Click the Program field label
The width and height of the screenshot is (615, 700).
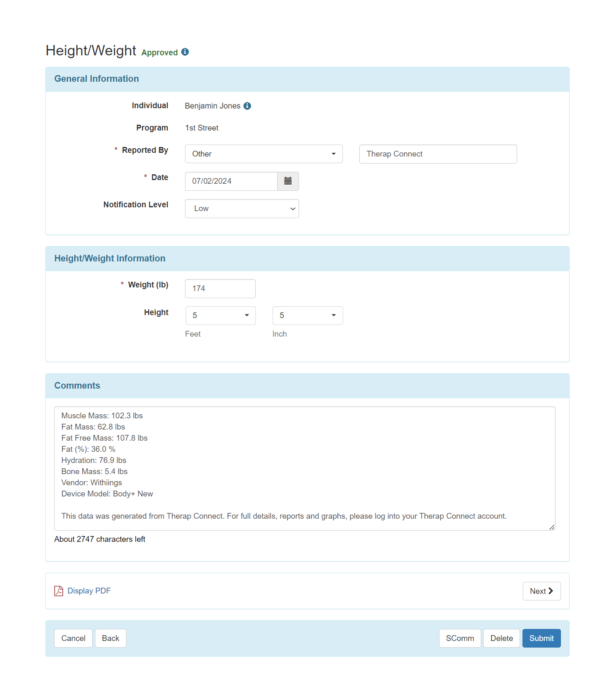click(152, 128)
